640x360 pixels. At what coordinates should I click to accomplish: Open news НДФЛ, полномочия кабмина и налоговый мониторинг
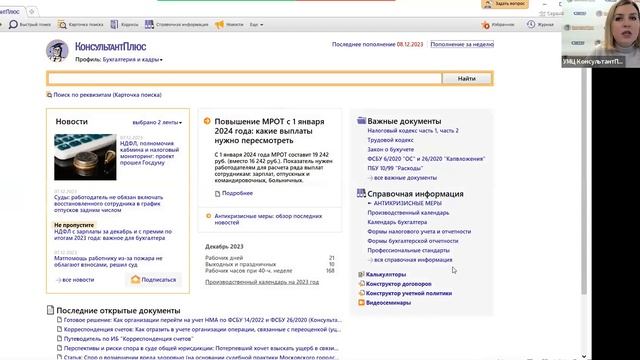click(x=149, y=153)
